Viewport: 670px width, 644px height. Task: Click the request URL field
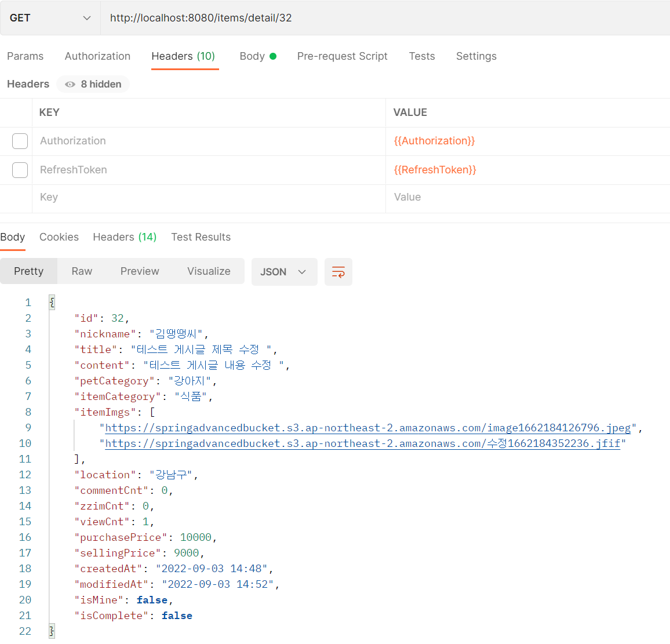click(385, 18)
